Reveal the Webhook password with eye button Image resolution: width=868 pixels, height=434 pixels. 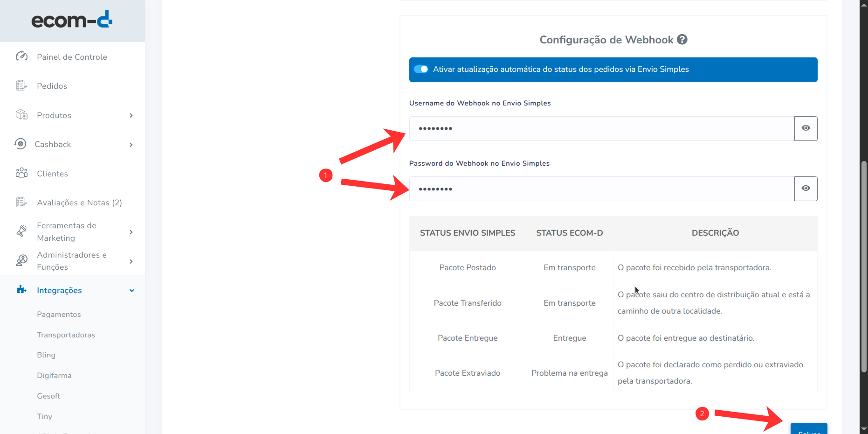(806, 189)
